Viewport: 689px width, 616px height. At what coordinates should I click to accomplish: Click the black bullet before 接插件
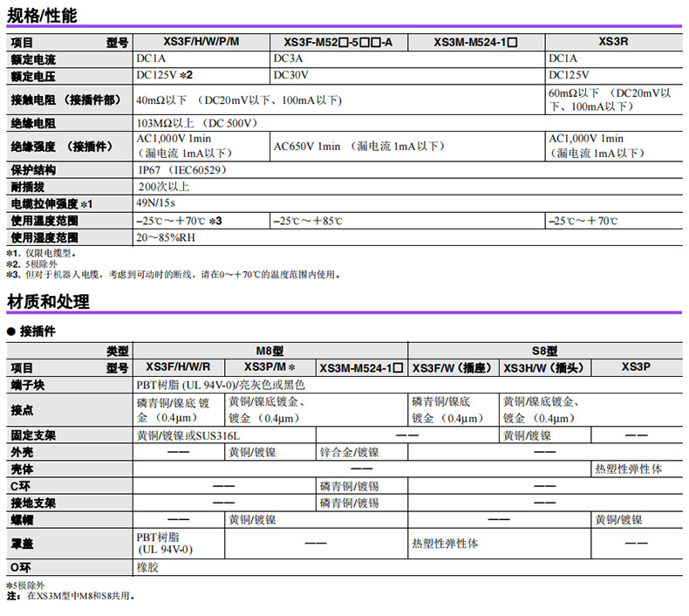pos(11,332)
